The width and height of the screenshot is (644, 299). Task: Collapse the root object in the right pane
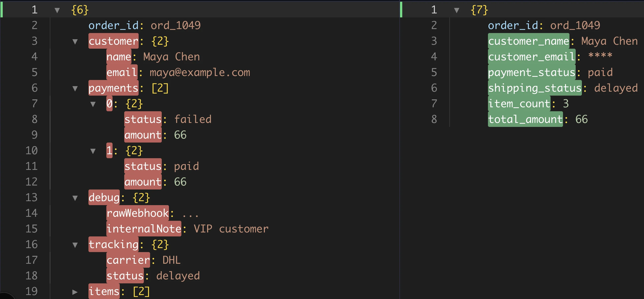[x=457, y=10]
